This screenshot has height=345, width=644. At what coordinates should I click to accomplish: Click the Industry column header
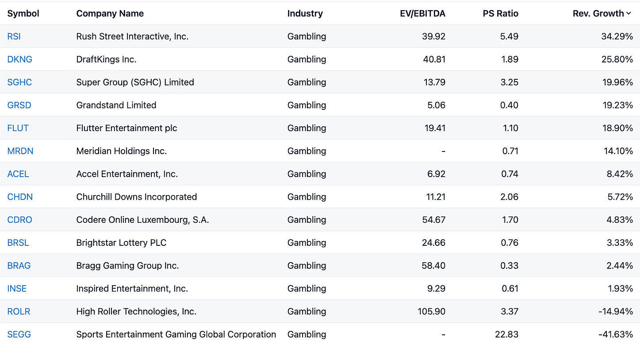(305, 14)
